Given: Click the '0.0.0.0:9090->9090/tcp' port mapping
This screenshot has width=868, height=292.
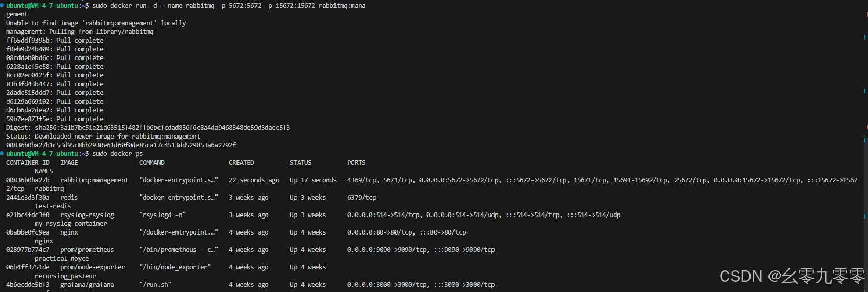Looking at the screenshot, I should click(x=387, y=250).
